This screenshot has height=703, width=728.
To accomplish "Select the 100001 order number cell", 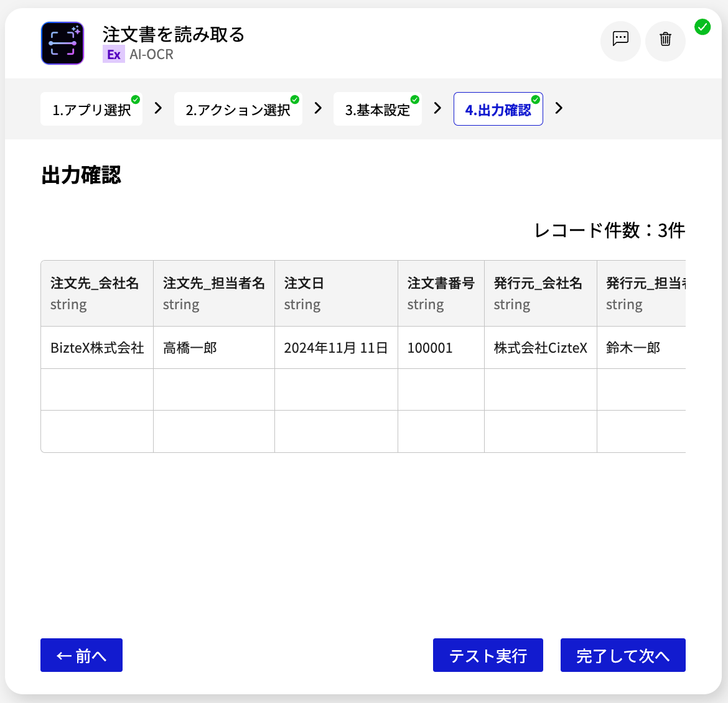I will (441, 348).
